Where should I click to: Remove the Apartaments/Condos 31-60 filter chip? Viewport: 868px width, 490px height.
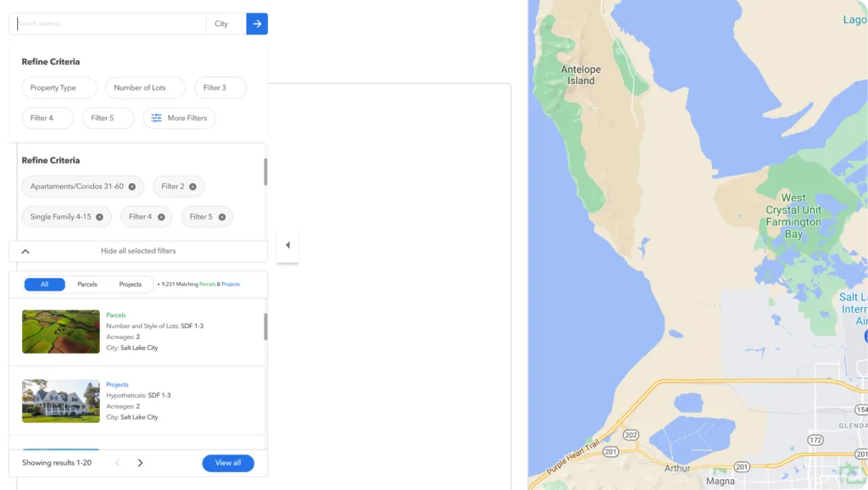131,187
